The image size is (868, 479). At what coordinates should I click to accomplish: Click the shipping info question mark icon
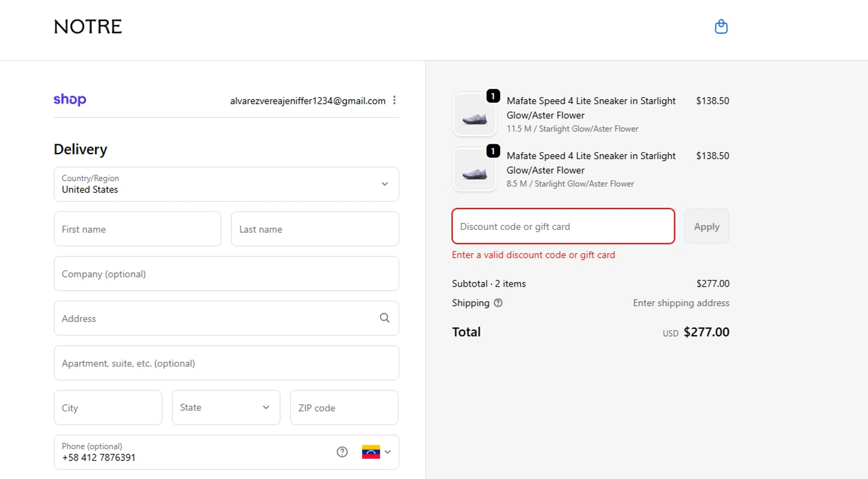point(498,303)
